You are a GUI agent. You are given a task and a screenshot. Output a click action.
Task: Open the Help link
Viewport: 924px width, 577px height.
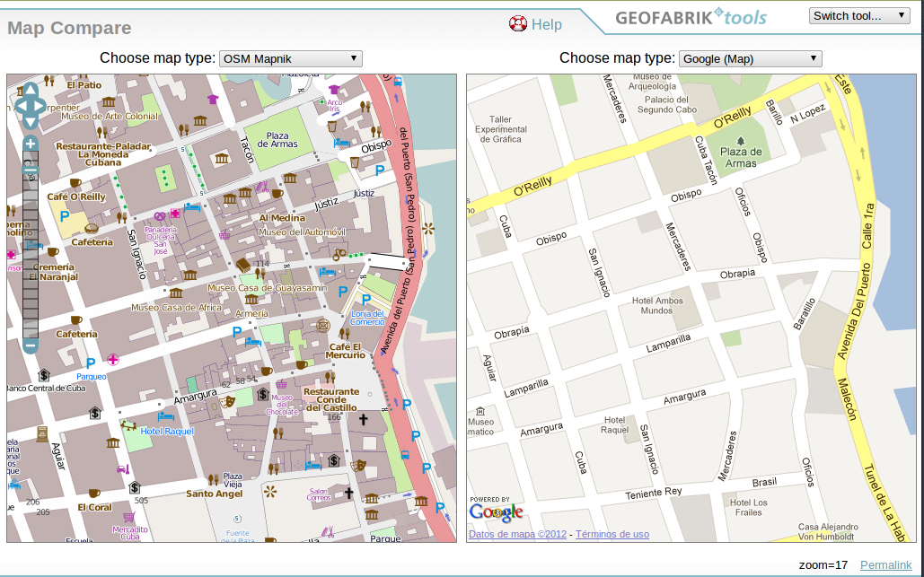pyautogui.click(x=546, y=25)
